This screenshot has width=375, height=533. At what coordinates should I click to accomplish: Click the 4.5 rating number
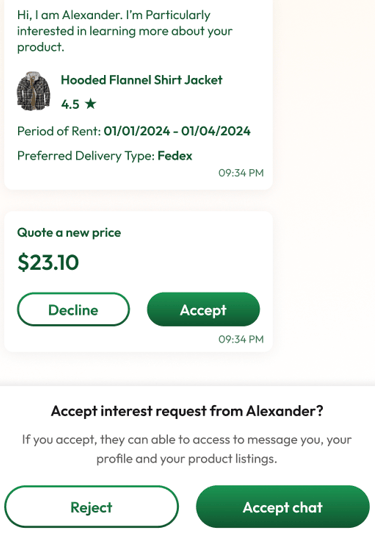(x=70, y=104)
